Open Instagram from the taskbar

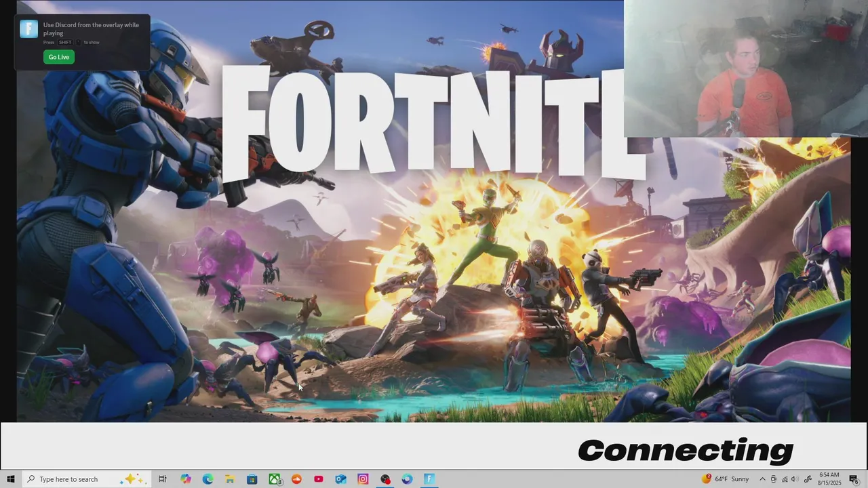point(363,479)
